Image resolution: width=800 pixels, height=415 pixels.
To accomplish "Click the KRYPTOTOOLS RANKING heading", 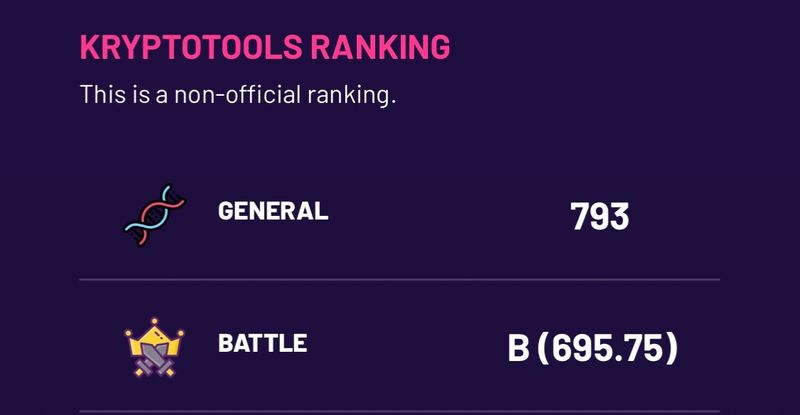I will [x=265, y=47].
